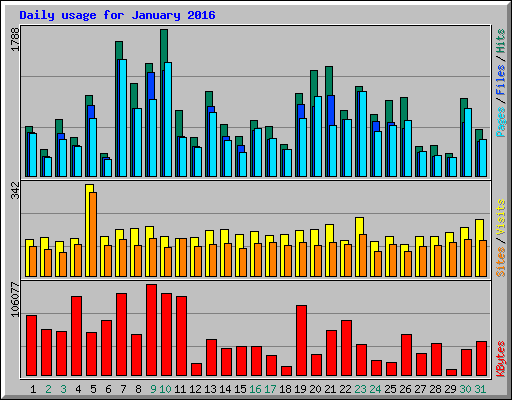The width and height of the screenshot is (512, 400).
Task: Select the red KBytes bar above day 19
Action: click(301, 341)
